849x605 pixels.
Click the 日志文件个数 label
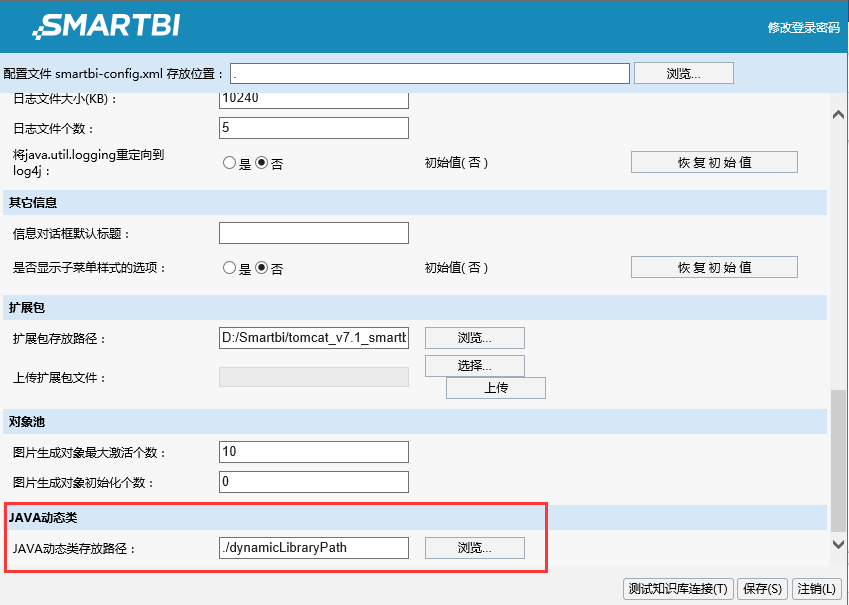53,129
